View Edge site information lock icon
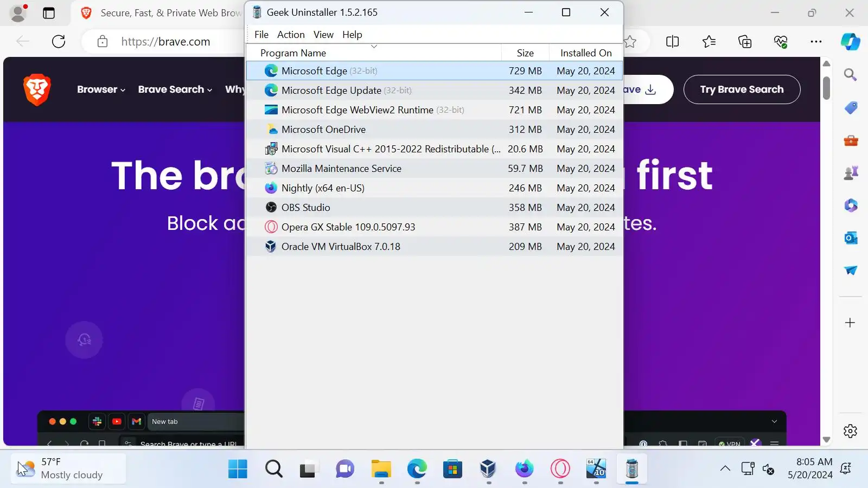This screenshot has width=868, height=488. click(102, 42)
